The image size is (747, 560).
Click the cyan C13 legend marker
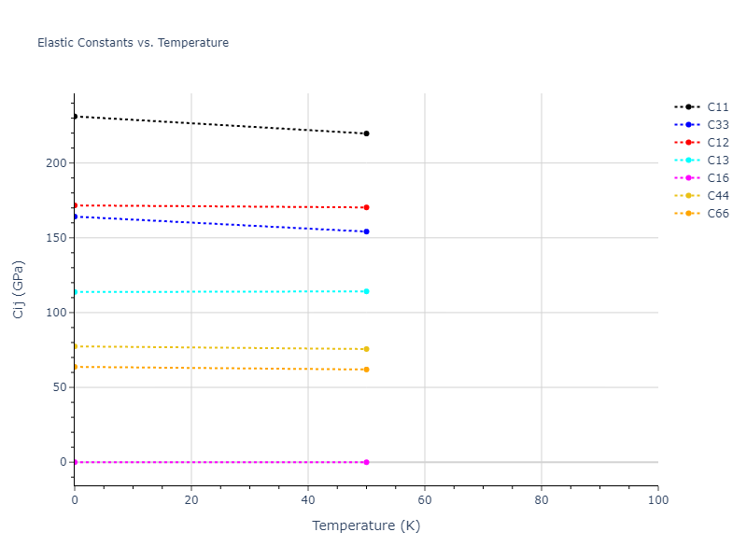pos(688,161)
